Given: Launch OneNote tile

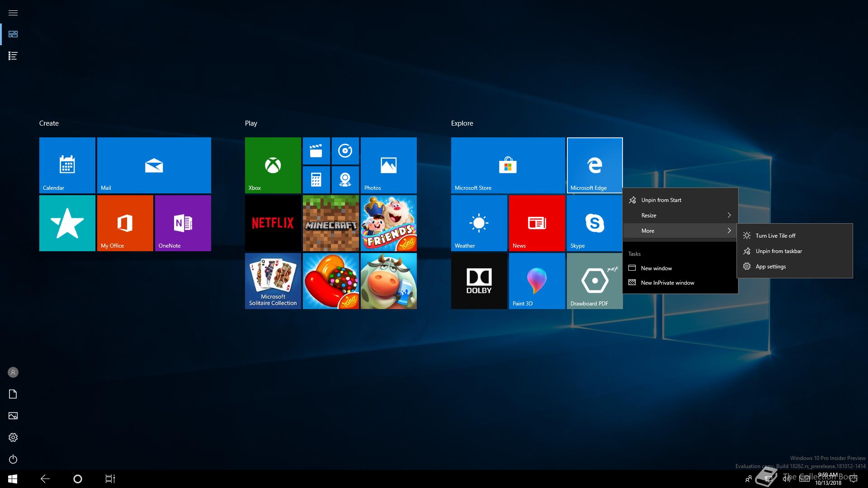Looking at the screenshot, I should [x=183, y=223].
